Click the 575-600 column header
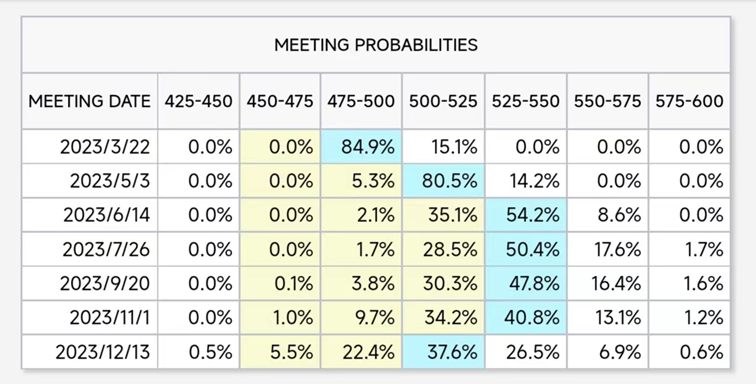 click(689, 101)
